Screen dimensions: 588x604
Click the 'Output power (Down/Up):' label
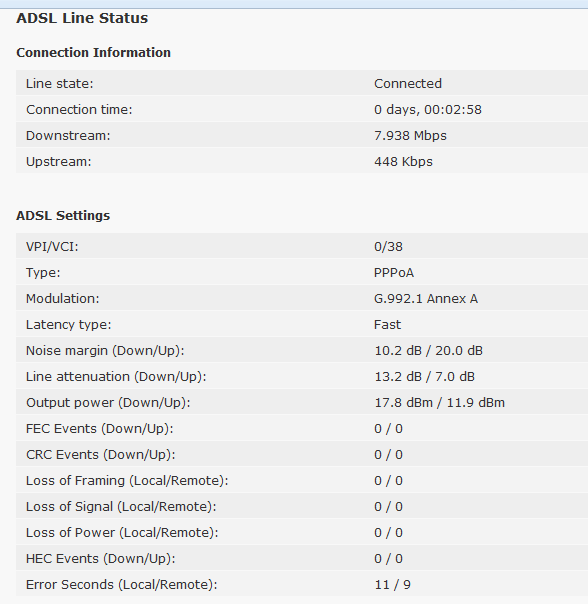(108, 403)
